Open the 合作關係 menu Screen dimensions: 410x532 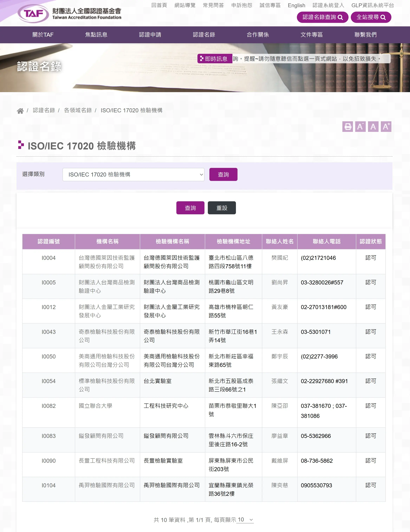pos(258,35)
